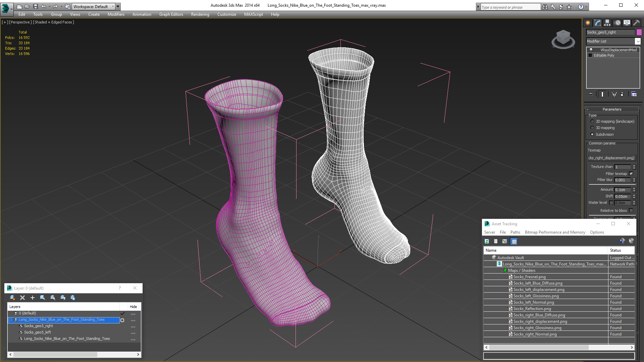Open the MAXScript menu
644x362 pixels.
(253, 14)
